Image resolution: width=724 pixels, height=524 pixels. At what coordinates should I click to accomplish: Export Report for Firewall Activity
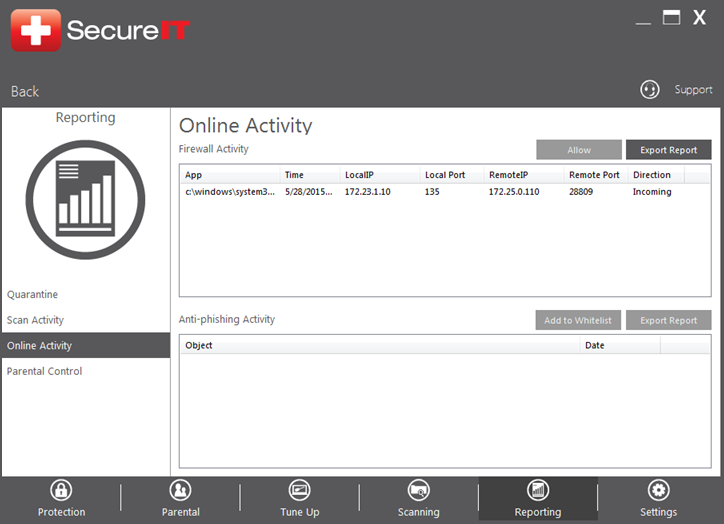click(669, 150)
